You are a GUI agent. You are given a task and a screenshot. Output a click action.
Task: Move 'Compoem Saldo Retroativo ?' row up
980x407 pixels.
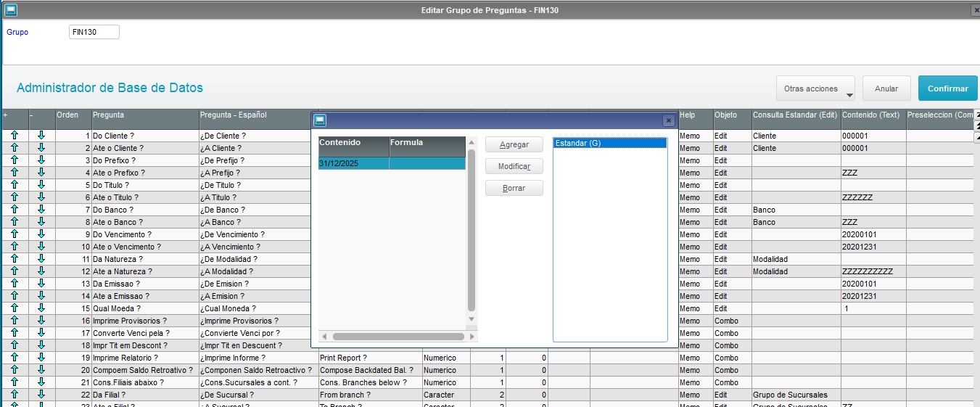coord(14,370)
